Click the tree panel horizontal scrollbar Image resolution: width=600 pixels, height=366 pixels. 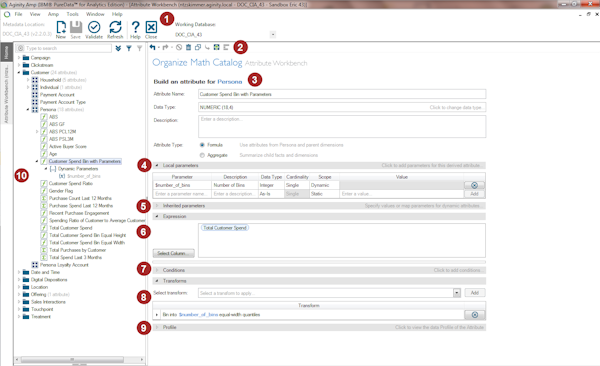[x=72, y=359]
